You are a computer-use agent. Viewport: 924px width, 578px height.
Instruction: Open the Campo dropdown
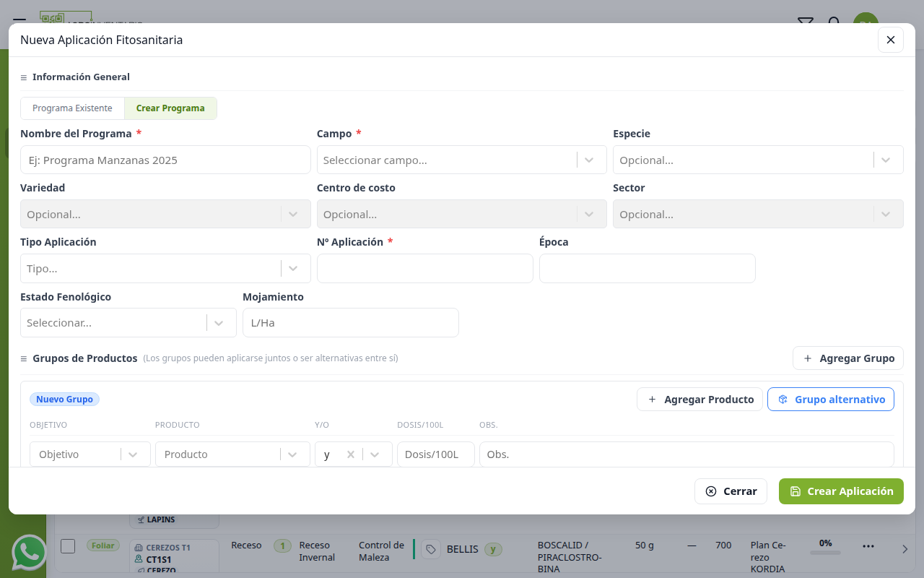[x=461, y=160]
